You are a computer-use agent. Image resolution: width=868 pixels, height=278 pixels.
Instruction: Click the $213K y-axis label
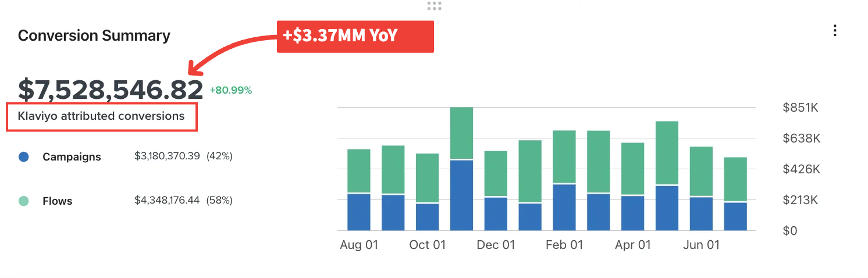pyautogui.click(x=801, y=200)
